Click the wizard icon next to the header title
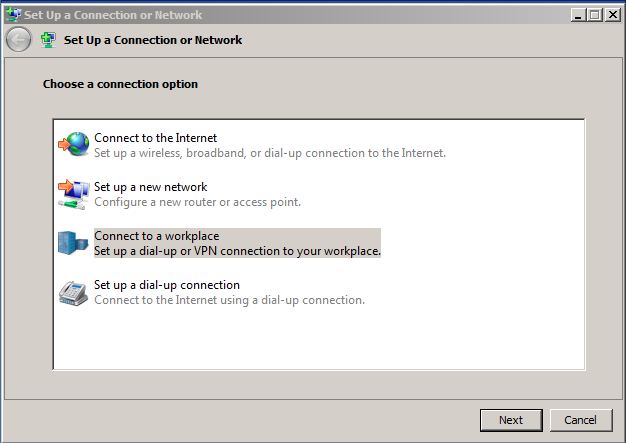Image resolution: width=626 pixels, height=443 pixels. 47,40
